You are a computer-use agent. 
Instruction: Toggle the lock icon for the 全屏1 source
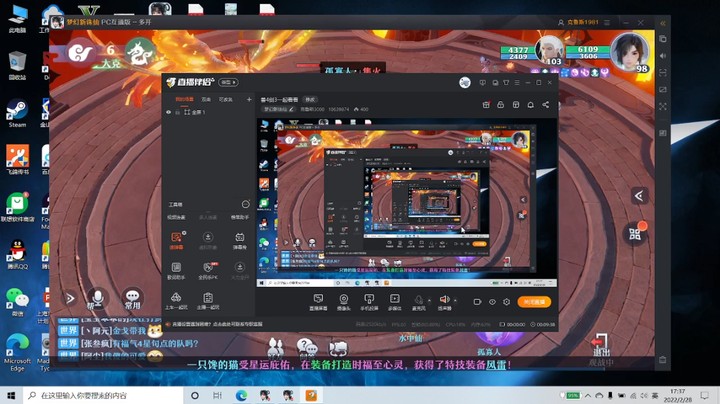click(x=177, y=112)
